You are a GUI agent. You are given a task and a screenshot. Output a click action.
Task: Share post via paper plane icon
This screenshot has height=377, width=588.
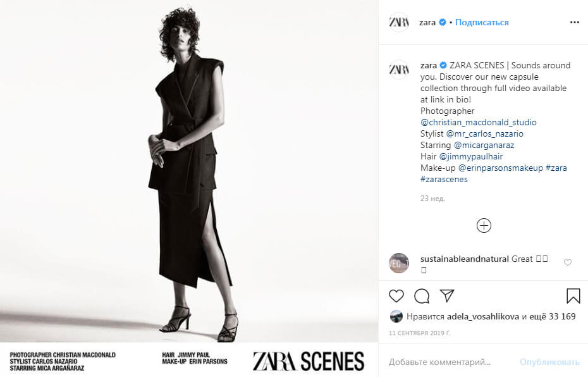tap(447, 295)
